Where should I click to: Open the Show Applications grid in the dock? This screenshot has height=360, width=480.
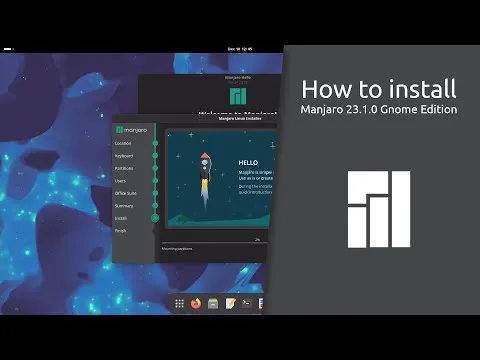pyautogui.click(x=179, y=303)
